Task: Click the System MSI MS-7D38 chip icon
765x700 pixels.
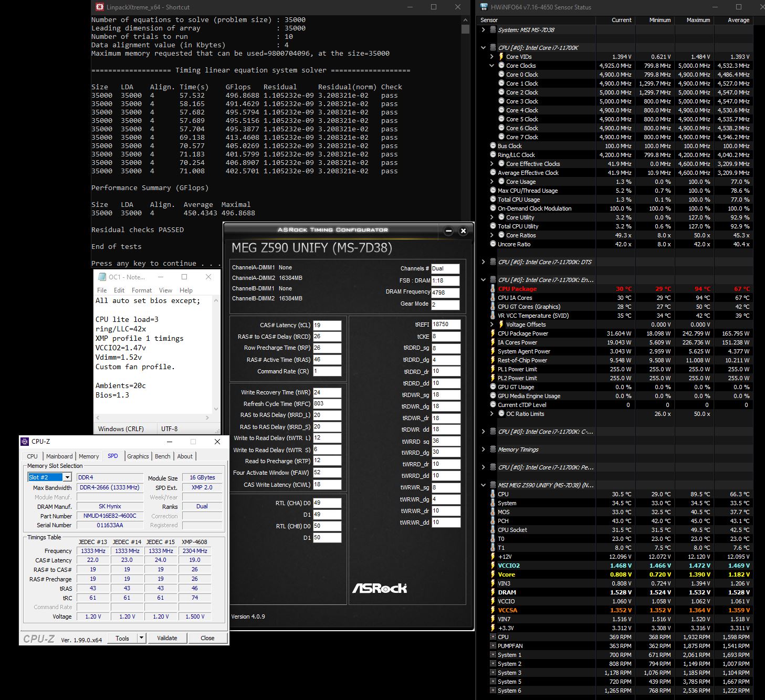Action: coord(493,30)
